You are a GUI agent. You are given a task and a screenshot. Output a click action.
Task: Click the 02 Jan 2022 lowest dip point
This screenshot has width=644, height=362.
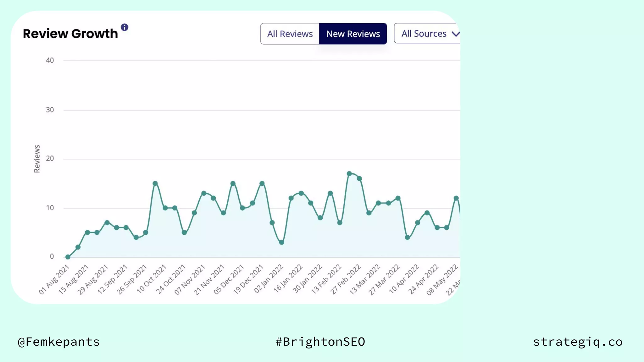pos(281,242)
